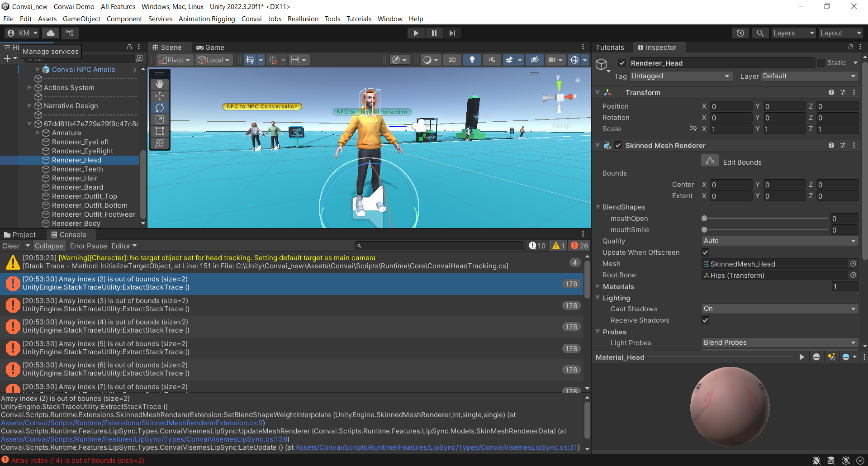Open the Layout dropdown
The height and width of the screenshot is (466, 868).
coord(841,33)
